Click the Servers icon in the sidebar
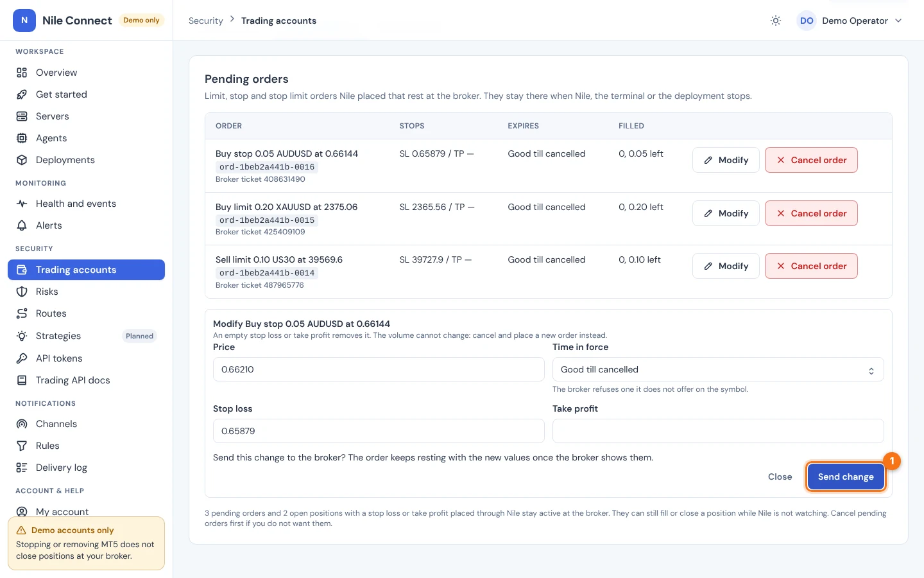Screen dimensions: 924x578 [x=22, y=116]
